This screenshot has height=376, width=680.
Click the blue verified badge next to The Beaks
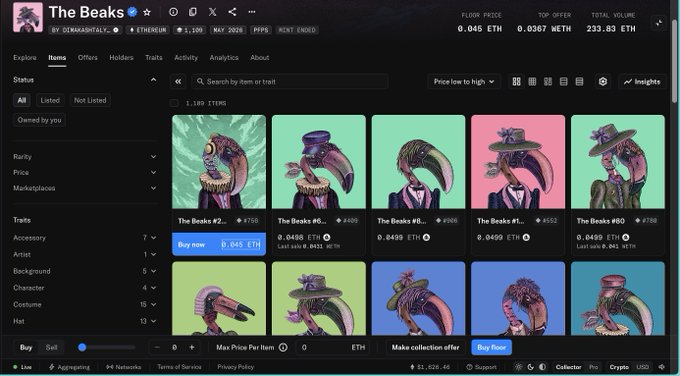coord(132,12)
